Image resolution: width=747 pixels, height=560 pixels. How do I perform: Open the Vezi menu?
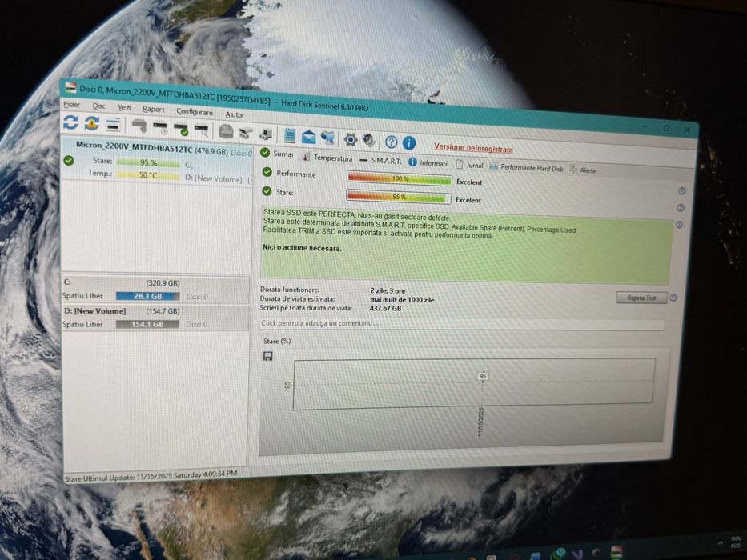tap(124, 108)
